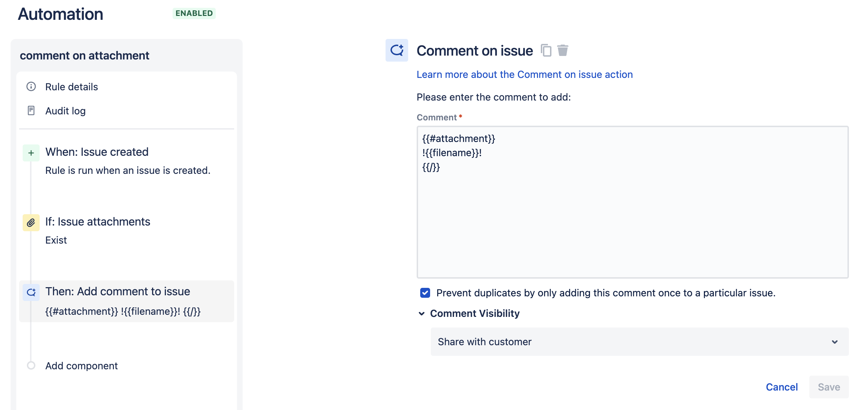Viewport: 868px width, 410px height.
Task: Click the dropdown chevron arrow in visibility selector
Action: (835, 342)
